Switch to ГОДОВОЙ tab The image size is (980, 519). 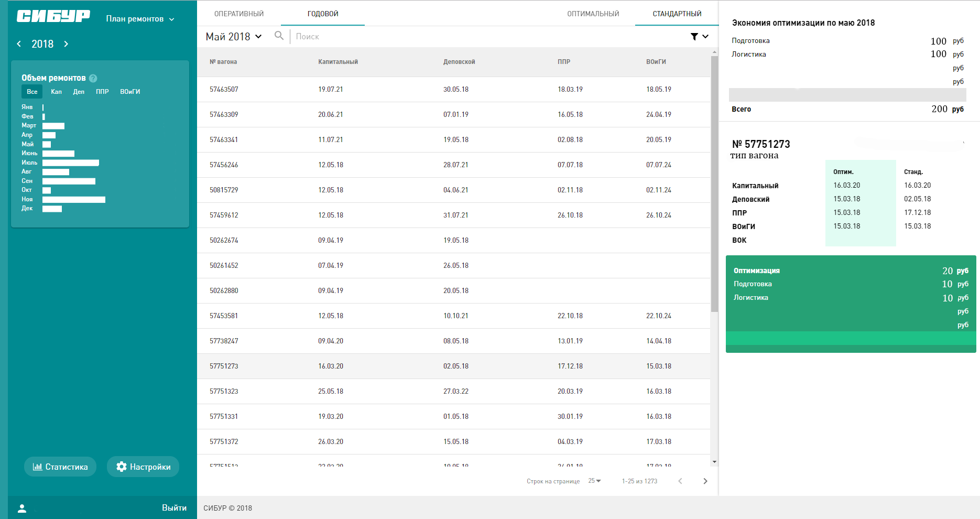coord(323,14)
